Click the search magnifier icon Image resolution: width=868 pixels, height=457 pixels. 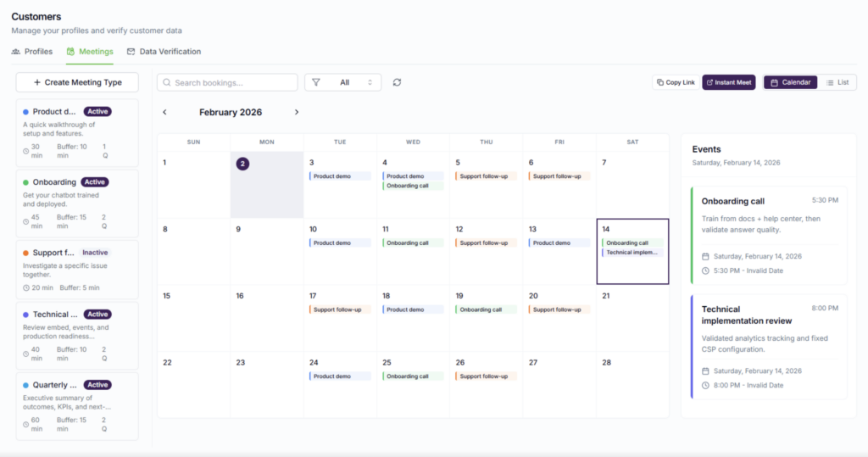click(167, 82)
